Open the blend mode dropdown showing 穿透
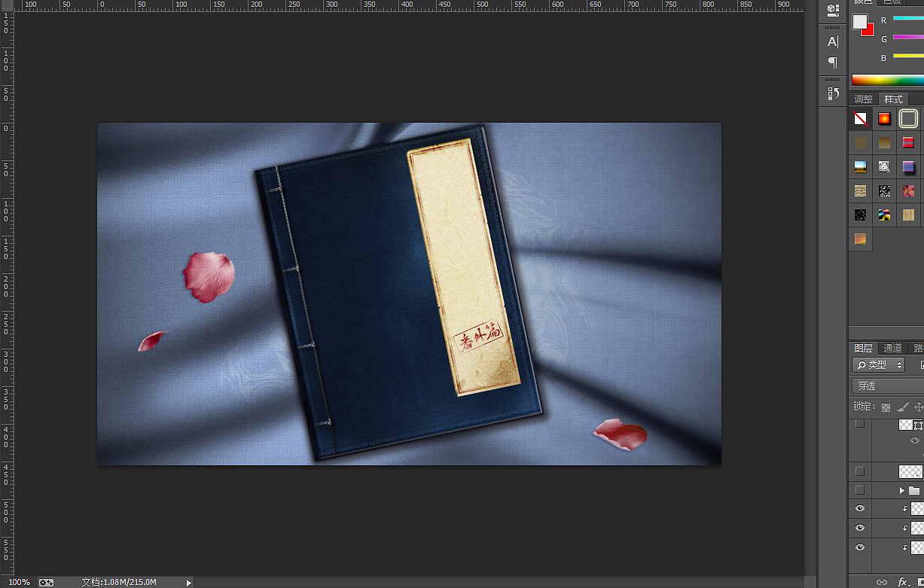This screenshot has height=588, width=924. point(887,385)
